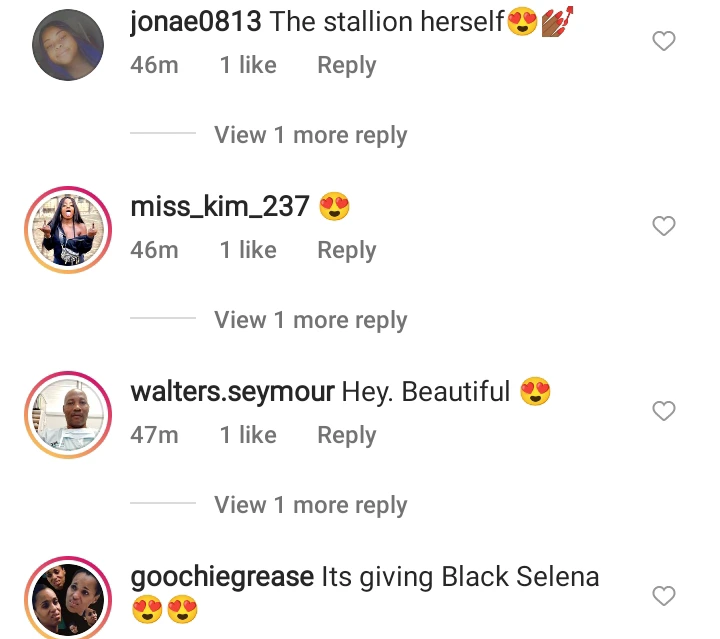Image resolution: width=720 pixels, height=639 pixels.
Task: Open miss_kim_237 story avatar
Action: (x=68, y=230)
